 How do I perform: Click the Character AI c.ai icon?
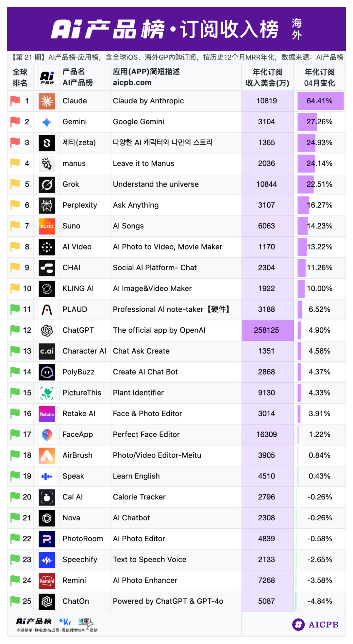click(x=47, y=351)
